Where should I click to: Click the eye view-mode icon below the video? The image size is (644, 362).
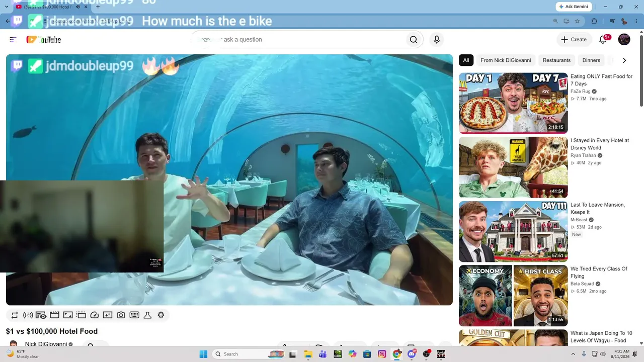[x=41, y=315]
